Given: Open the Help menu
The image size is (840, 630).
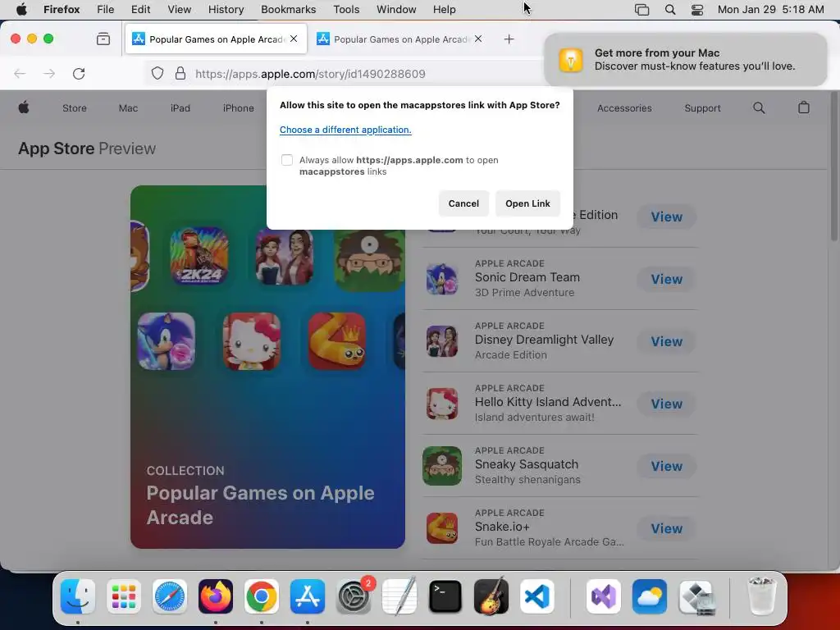Looking at the screenshot, I should 444,10.
